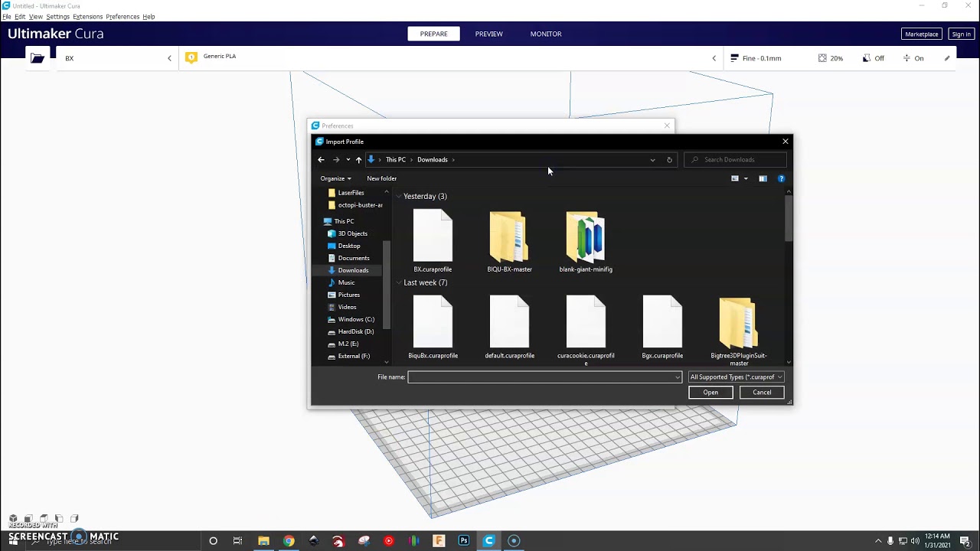This screenshot has width=980, height=551.
Task: Expand File name history dropdown
Action: click(678, 377)
